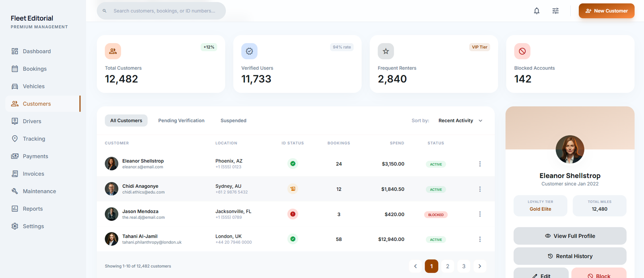Click the search magnifier icon
Image resolution: width=644 pixels, height=278 pixels.
point(104,11)
